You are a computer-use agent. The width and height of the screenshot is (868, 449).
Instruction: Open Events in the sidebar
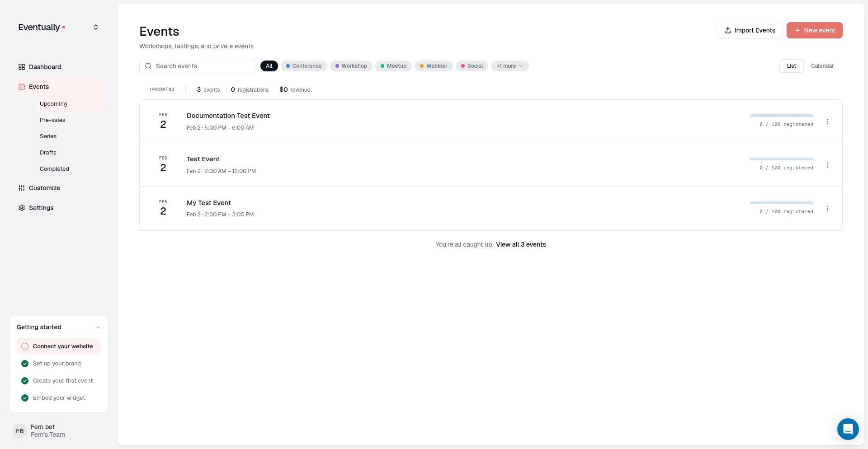(x=59, y=87)
